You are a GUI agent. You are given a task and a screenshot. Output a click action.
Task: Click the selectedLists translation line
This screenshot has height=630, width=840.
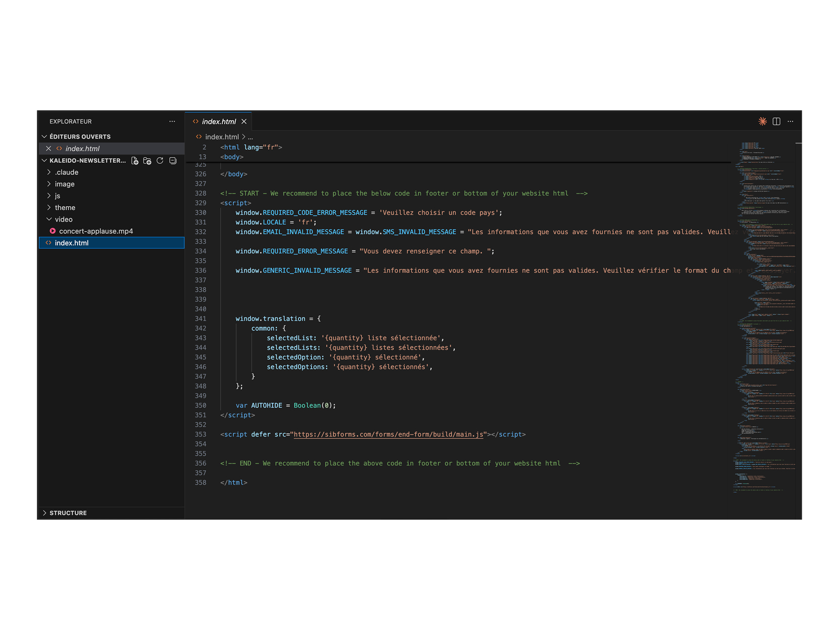361,348
